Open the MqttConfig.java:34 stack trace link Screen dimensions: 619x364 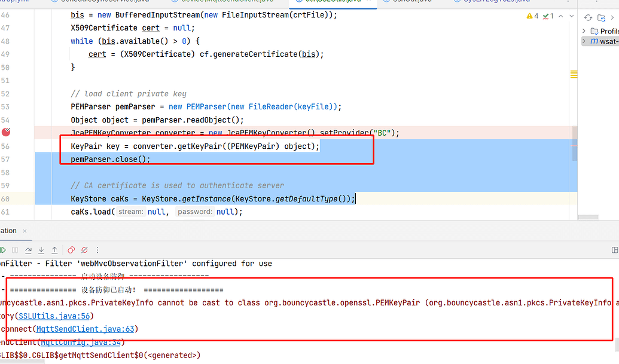click(x=80, y=342)
